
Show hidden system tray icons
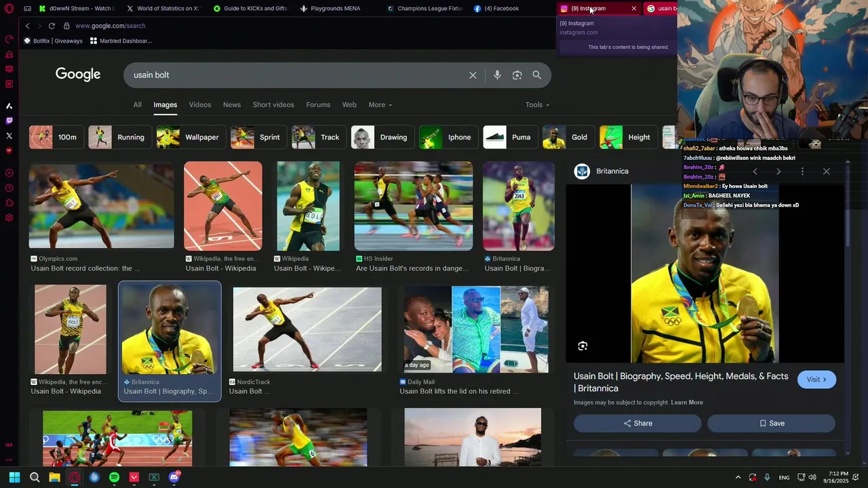coord(738,478)
